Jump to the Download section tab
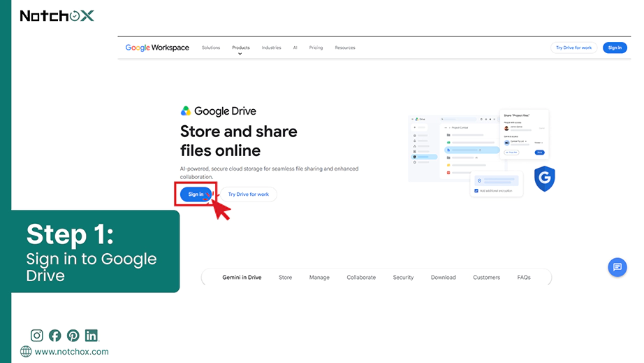The width and height of the screenshot is (644, 363). (443, 278)
